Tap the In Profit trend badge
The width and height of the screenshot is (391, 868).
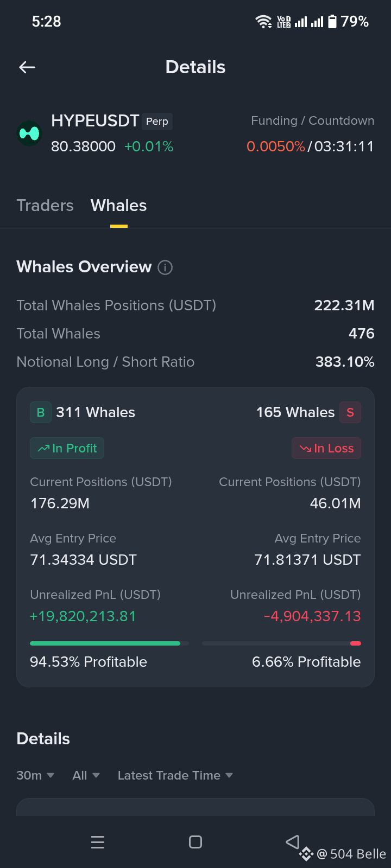(67, 448)
